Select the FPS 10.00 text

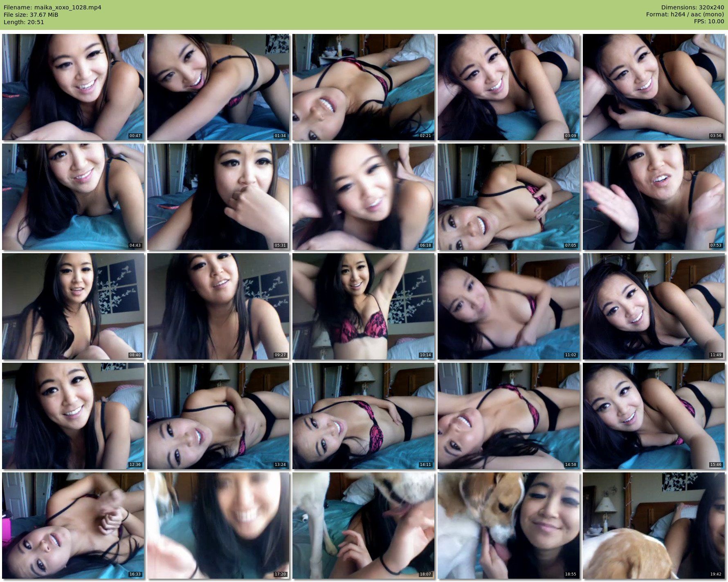click(x=709, y=22)
